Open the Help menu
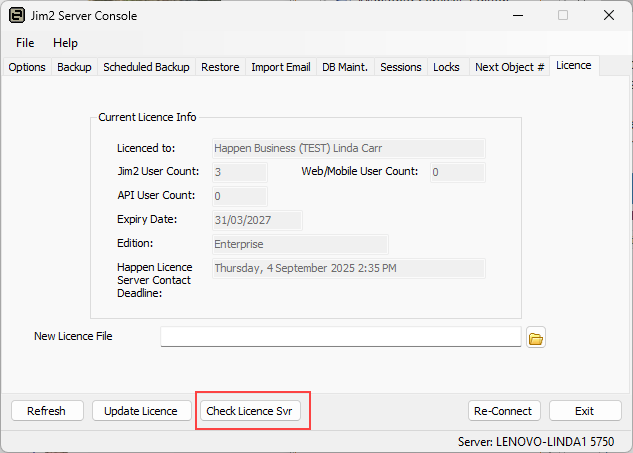633x453 pixels. [x=65, y=43]
